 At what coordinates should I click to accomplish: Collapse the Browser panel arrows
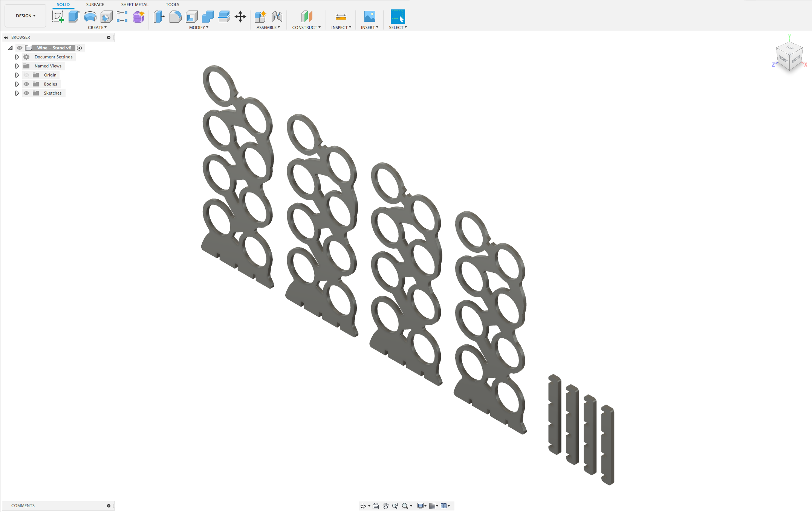point(6,37)
